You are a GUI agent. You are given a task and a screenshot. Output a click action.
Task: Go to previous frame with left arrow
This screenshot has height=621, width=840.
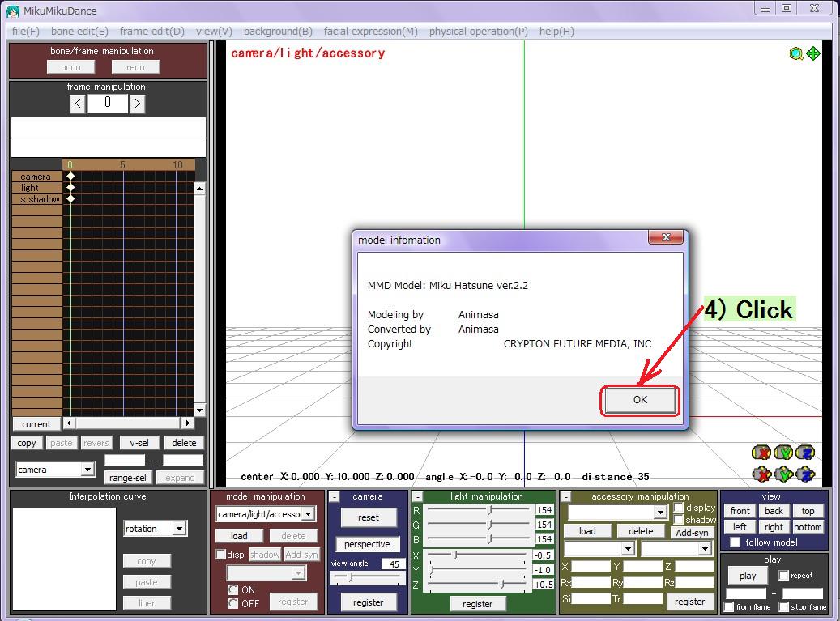[x=78, y=104]
